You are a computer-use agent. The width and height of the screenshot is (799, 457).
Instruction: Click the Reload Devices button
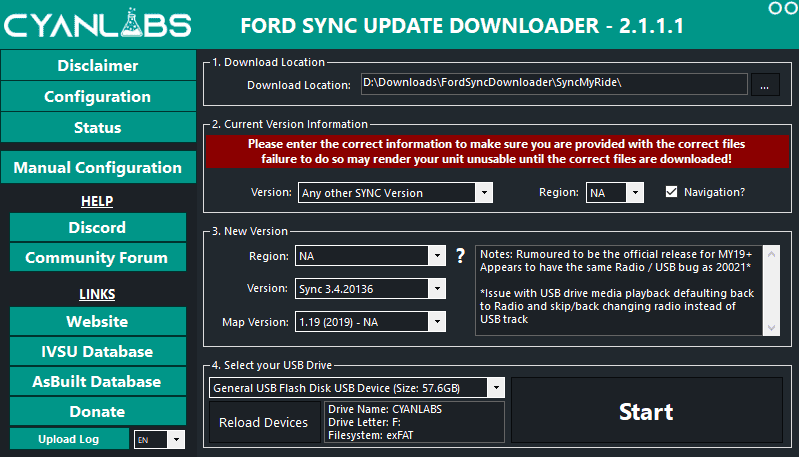point(263,422)
